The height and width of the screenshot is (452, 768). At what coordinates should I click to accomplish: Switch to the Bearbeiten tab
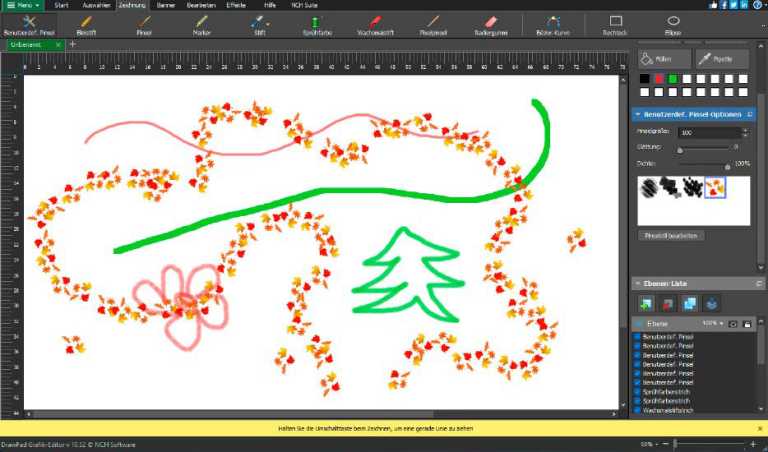pyautogui.click(x=200, y=5)
